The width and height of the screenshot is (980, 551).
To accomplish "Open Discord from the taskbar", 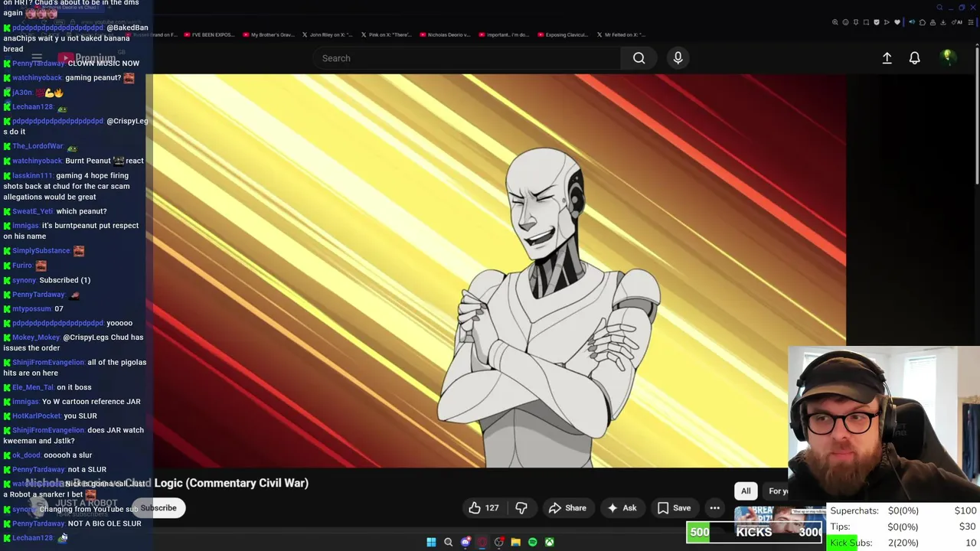I will [465, 542].
